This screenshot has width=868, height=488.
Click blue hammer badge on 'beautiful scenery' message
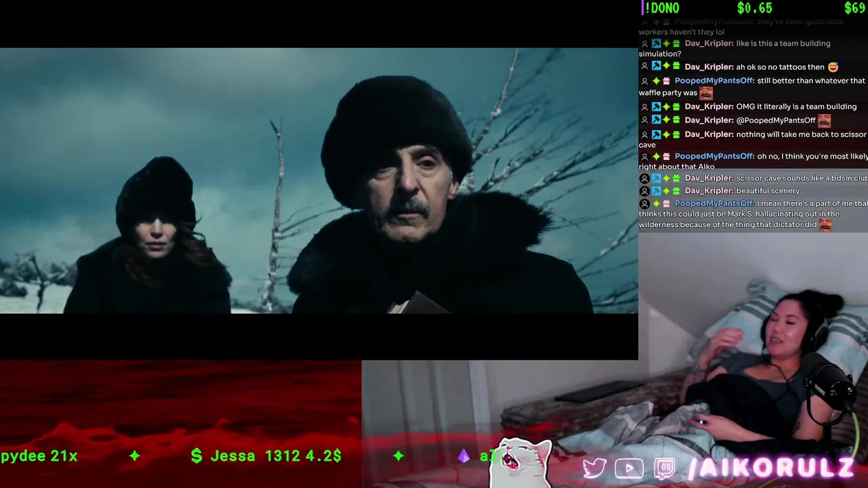point(656,191)
